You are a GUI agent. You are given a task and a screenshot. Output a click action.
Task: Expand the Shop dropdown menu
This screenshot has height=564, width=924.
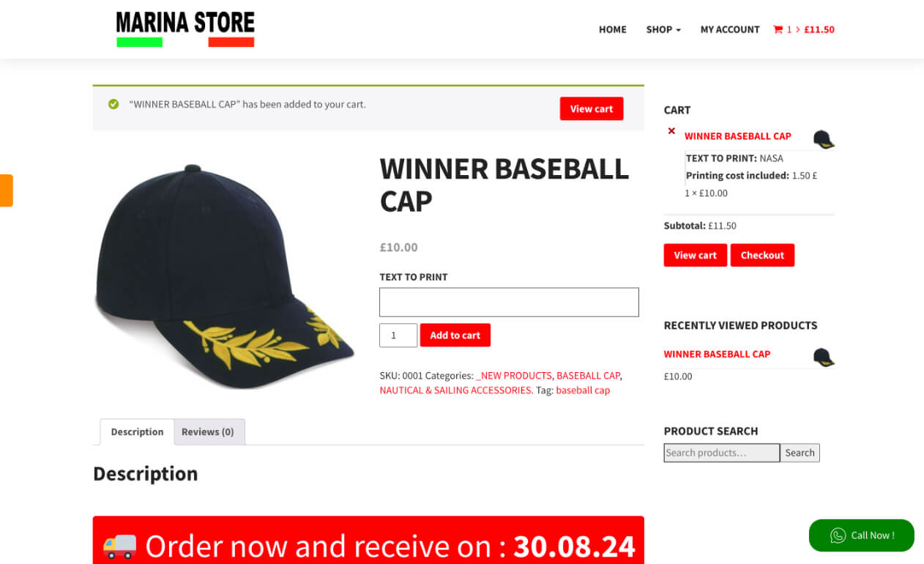coord(663,30)
